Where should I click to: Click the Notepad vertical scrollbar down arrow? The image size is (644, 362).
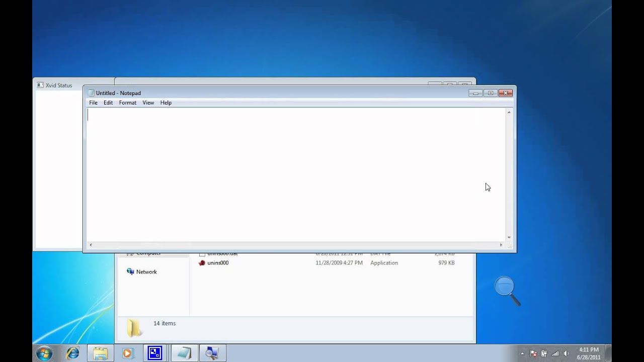point(509,237)
